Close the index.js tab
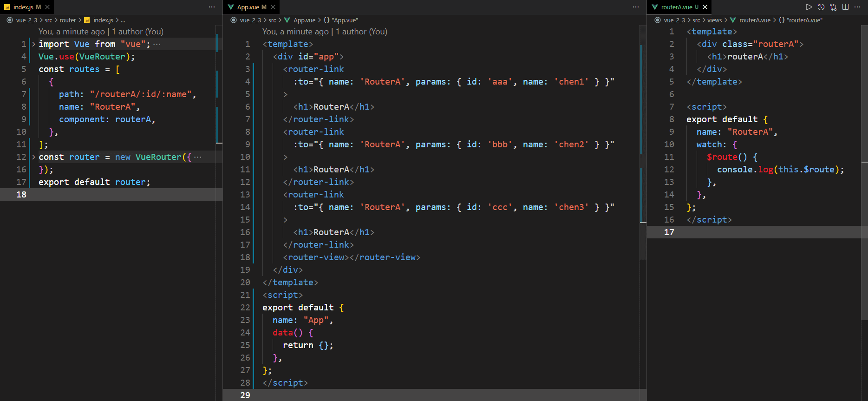 (47, 7)
